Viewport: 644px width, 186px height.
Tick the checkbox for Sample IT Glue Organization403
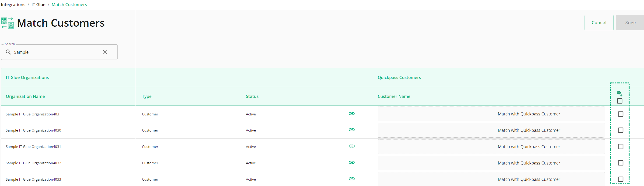pyautogui.click(x=620, y=114)
